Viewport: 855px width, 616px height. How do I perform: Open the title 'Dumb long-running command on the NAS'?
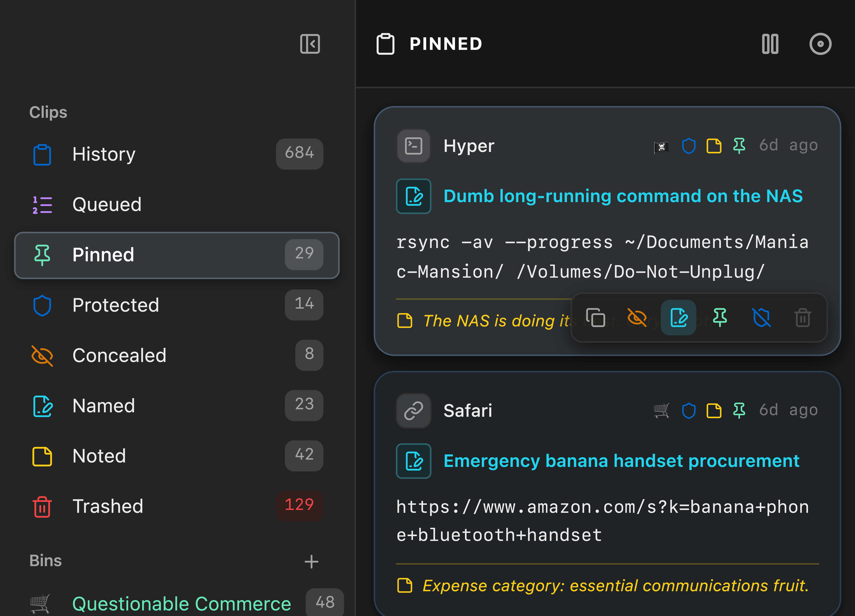[623, 196]
